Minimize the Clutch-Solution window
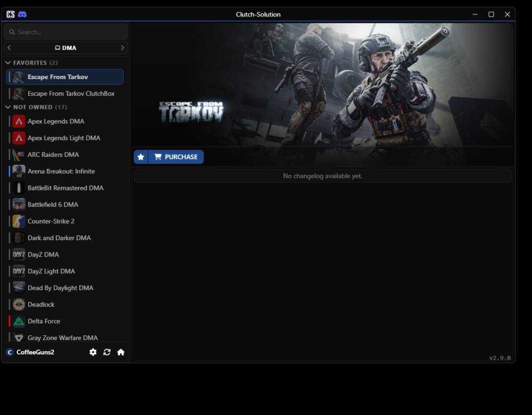The width and height of the screenshot is (532, 415). tap(475, 14)
